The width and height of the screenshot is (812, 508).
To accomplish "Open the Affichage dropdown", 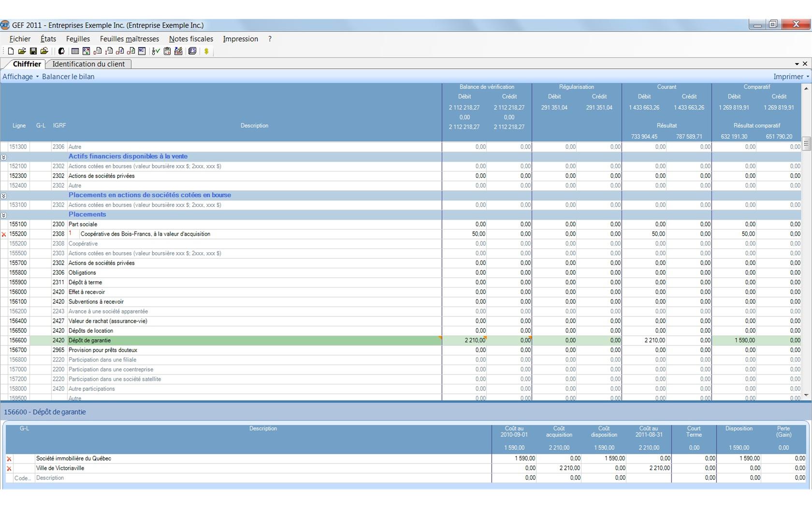I will coord(20,76).
